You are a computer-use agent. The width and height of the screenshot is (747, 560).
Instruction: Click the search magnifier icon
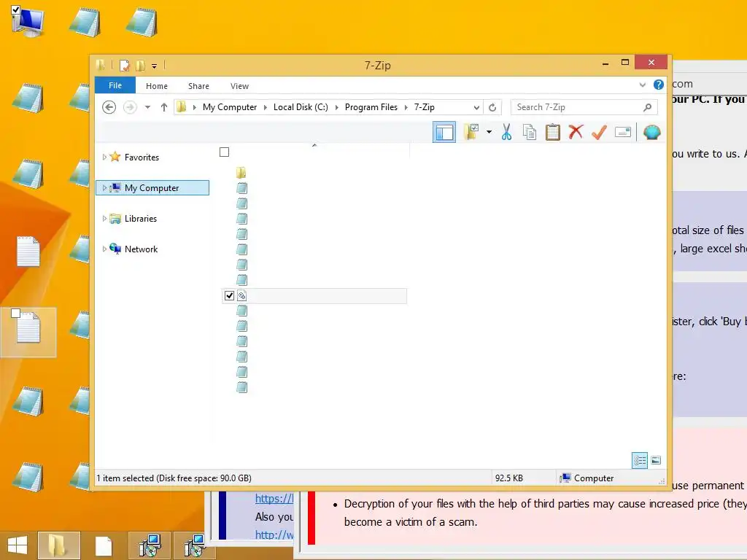click(x=648, y=107)
